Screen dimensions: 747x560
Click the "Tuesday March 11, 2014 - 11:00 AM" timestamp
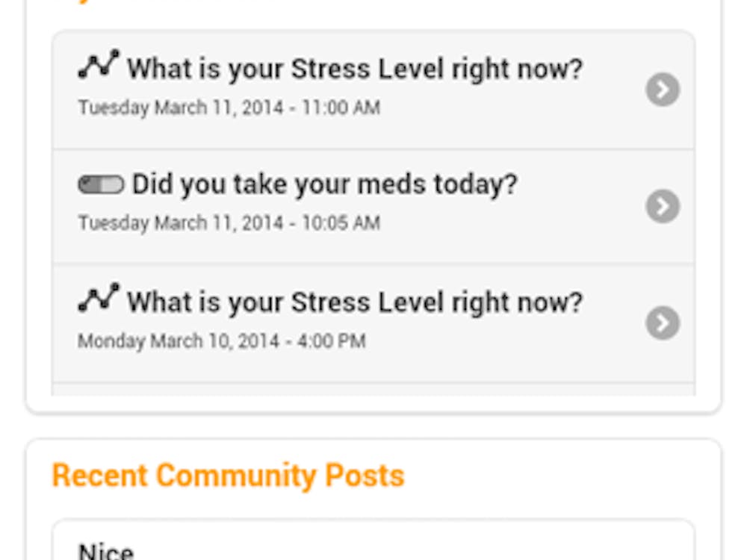229,108
